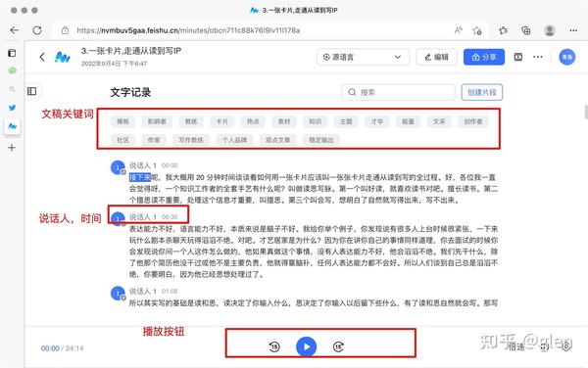Click speaker avatar at timestamp 01:08
The image size is (588, 368).
pyautogui.click(x=118, y=293)
